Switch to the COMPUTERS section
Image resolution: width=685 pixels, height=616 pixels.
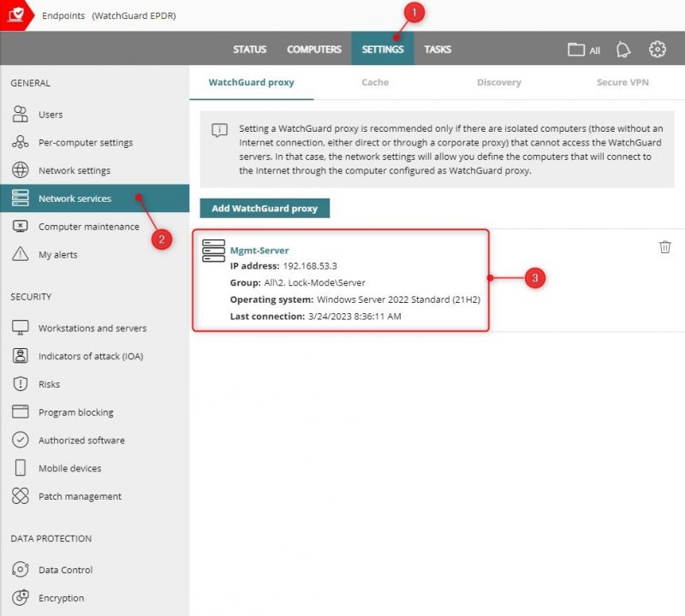click(x=313, y=50)
